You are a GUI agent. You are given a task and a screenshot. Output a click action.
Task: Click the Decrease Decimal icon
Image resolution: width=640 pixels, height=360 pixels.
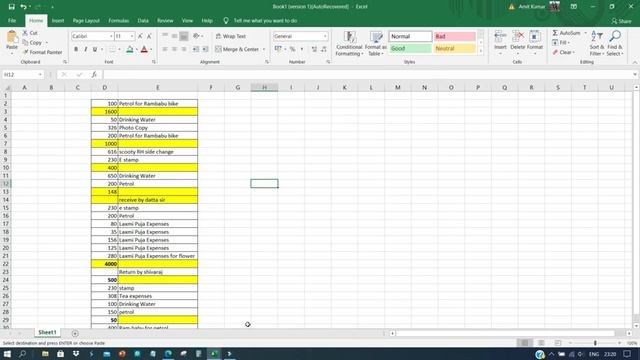point(324,49)
